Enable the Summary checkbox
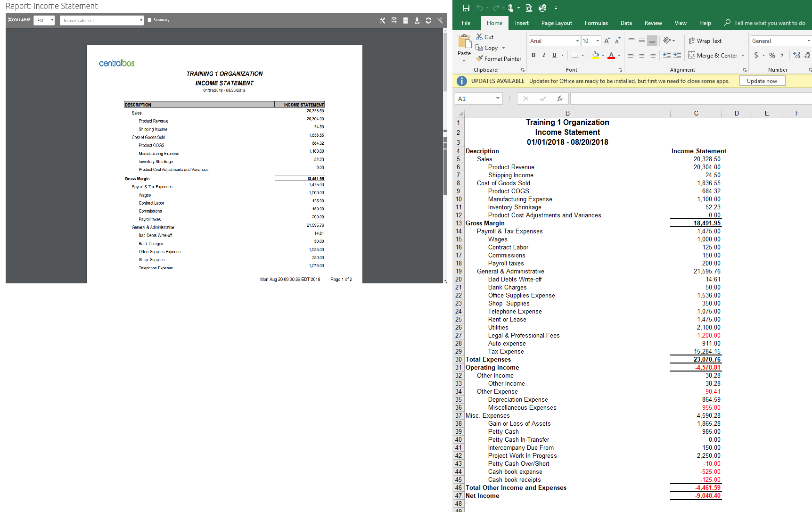The image size is (812, 512). pos(150,20)
